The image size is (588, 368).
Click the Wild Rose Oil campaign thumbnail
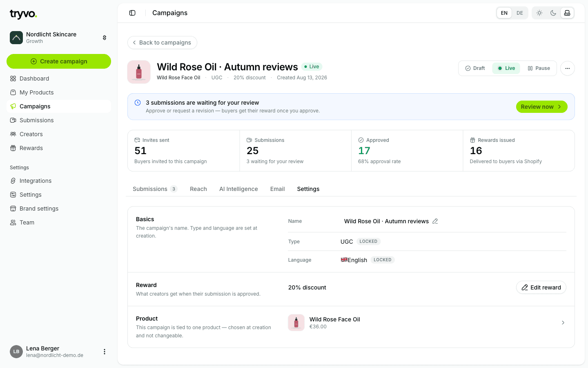[x=139, y=72]
